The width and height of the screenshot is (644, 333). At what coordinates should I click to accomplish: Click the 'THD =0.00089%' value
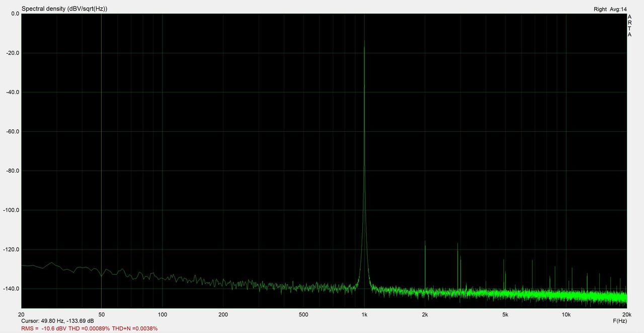coord(89,328)
